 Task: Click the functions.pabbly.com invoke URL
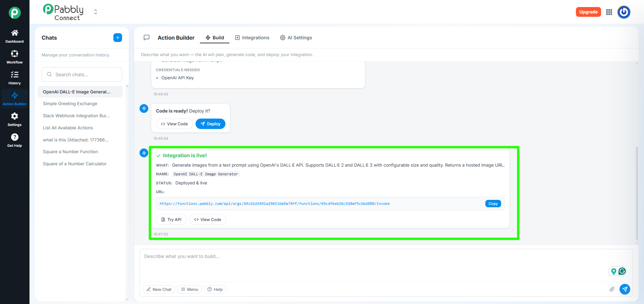[275, 204]
